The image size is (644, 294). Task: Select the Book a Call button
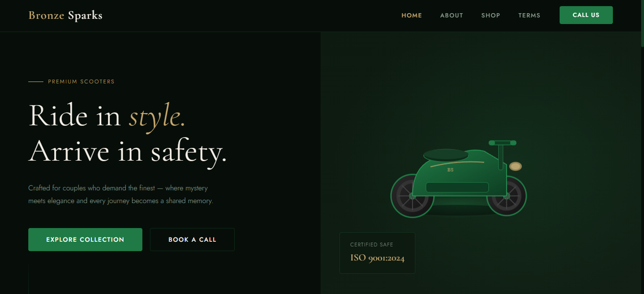click(192, 239)
